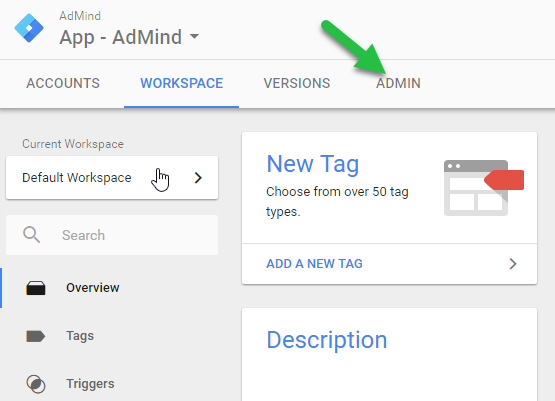Open the Default Workspace selector
Image resolution: width=555 pixels, height=401 pixels.
[112, 178]
